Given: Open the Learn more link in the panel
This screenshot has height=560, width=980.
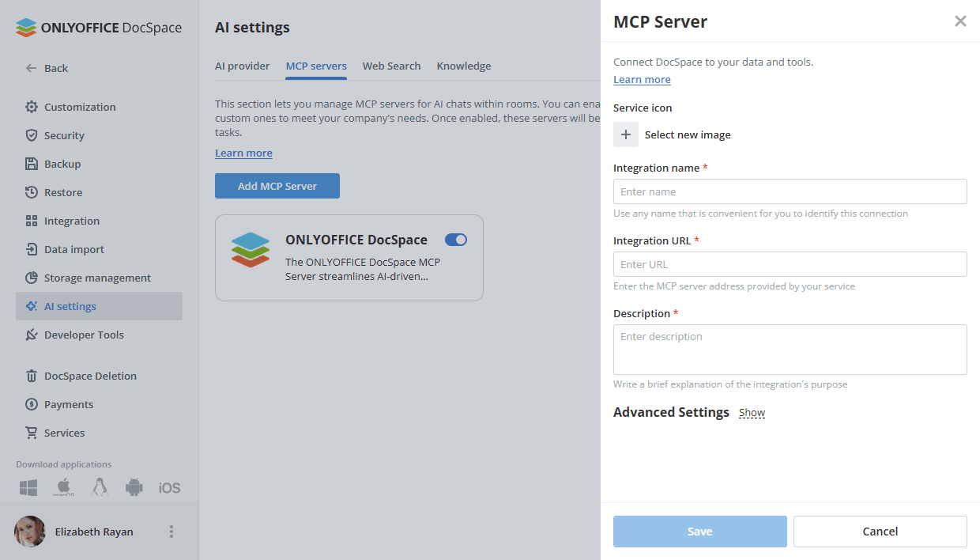Looking at the screenshot, I should [641, 79].
